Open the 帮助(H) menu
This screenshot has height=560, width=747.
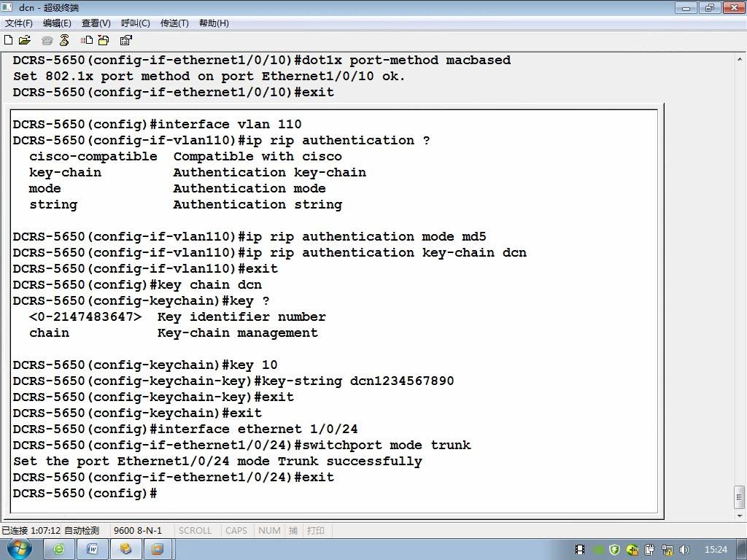(x=214, y=23)
